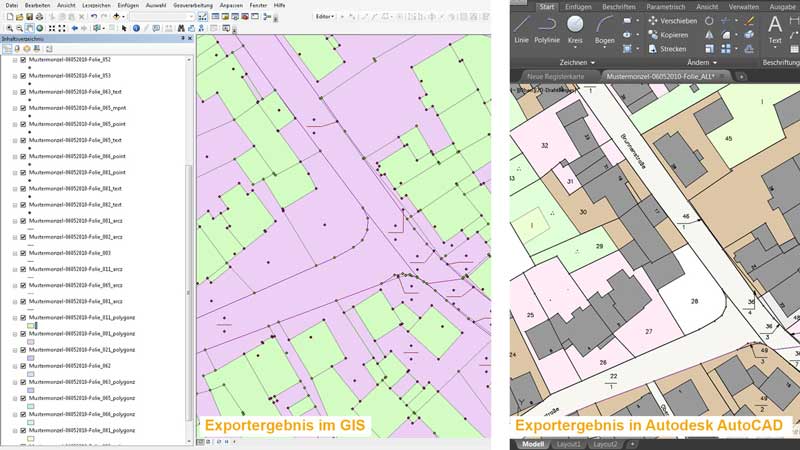The width and height of the screenshot is (800, 450).
Task: Open the Geoverarbeitung menu
Action: click(193, 5)
